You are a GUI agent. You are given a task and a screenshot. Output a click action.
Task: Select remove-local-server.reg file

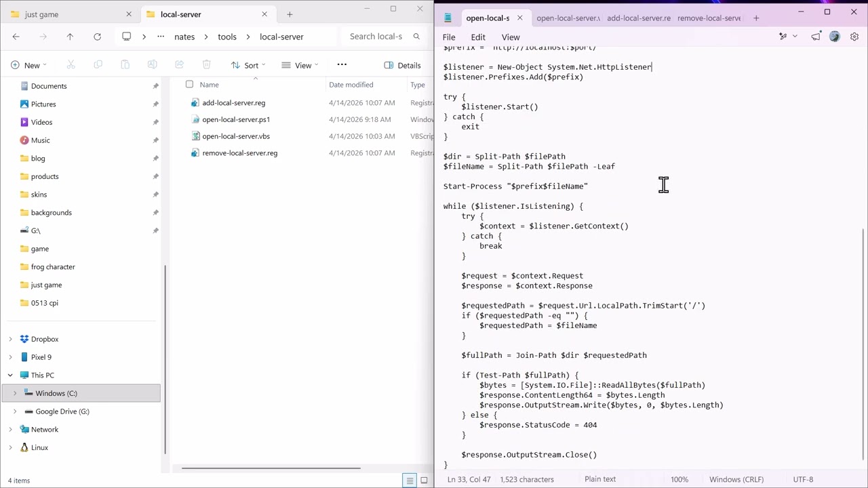(239, 153)
